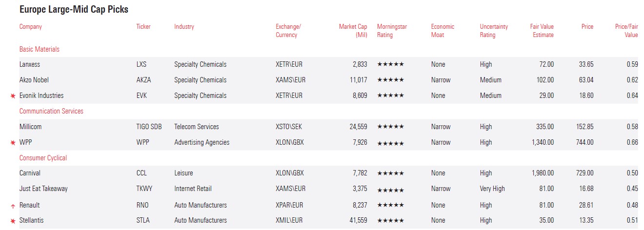Click the five-star rating for Lanxess
The image size is (644, 230).
click(x=390, y=65)
